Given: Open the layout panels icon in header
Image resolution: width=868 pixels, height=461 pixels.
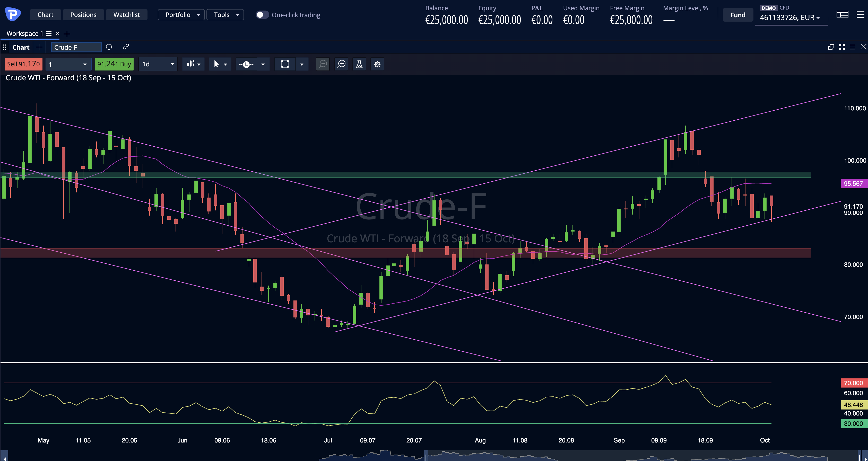Looking at the screenshot, I should coord(842,14).
